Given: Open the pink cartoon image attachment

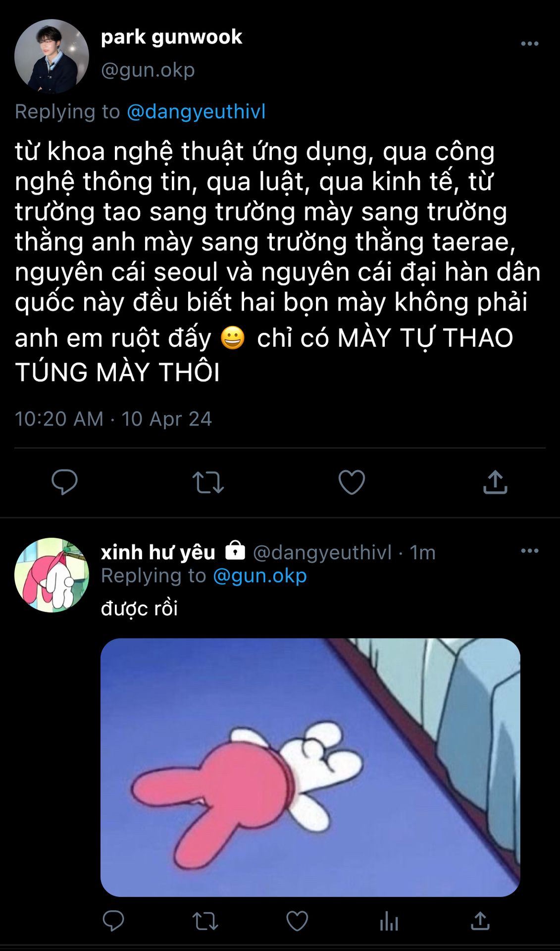Looking at the screenshot, I should pos(310,767).
